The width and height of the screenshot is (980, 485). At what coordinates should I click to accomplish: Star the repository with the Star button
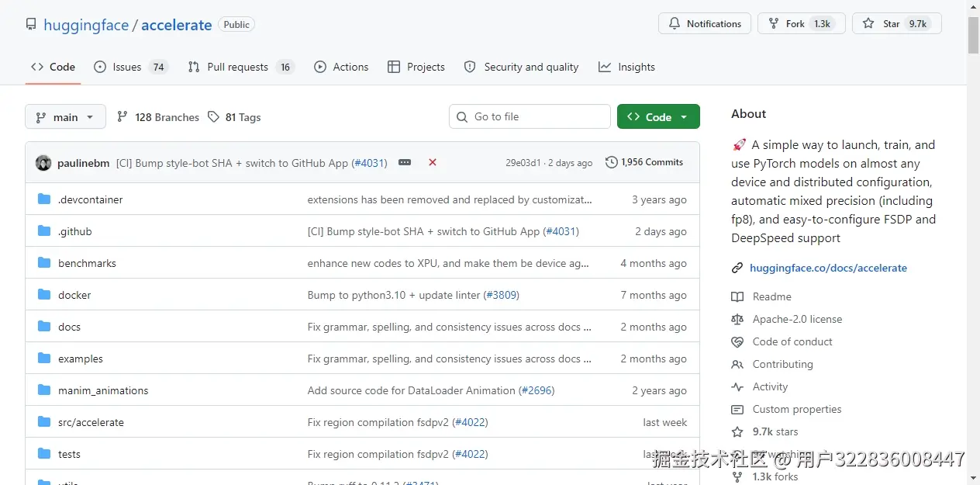click(x=896, y=24)
